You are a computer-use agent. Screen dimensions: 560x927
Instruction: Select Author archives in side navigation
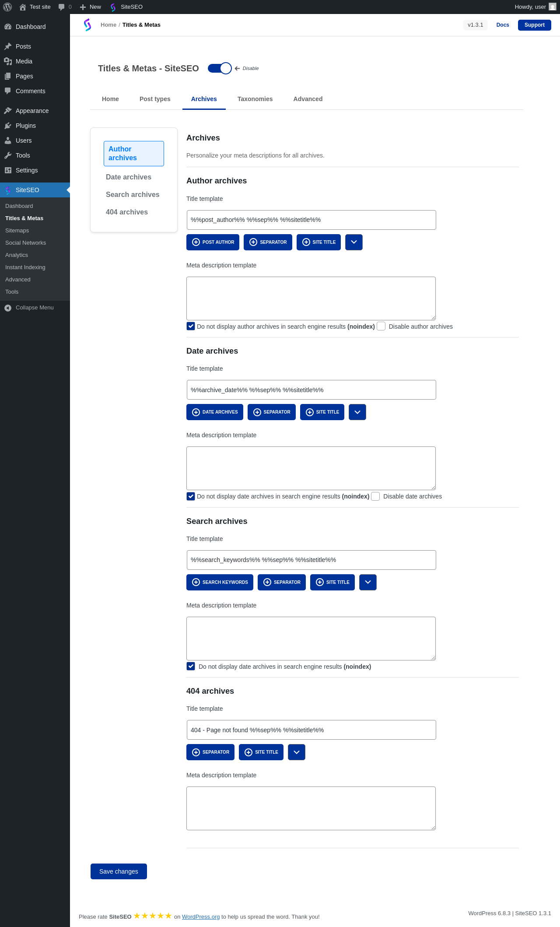click(134, 154)
